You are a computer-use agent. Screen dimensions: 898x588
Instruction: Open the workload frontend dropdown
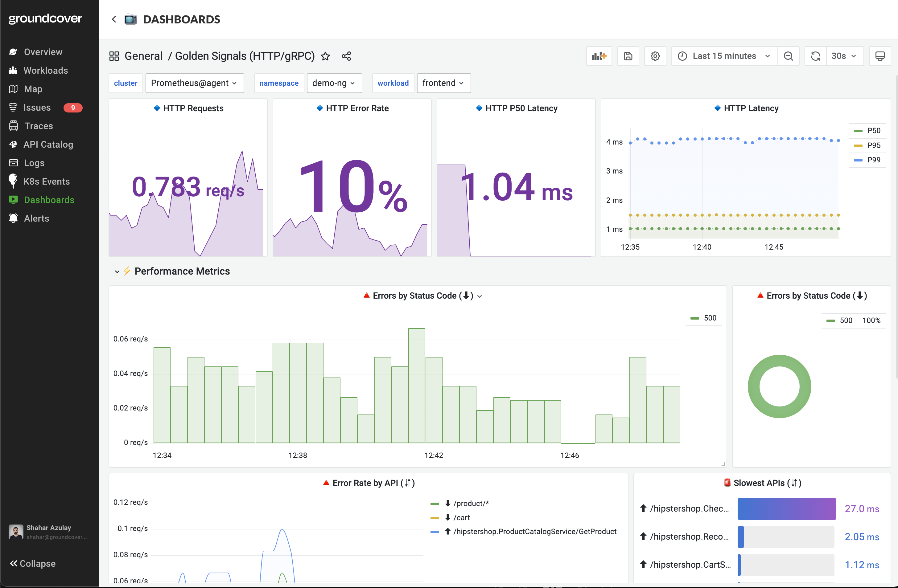[x=443, y=83]
